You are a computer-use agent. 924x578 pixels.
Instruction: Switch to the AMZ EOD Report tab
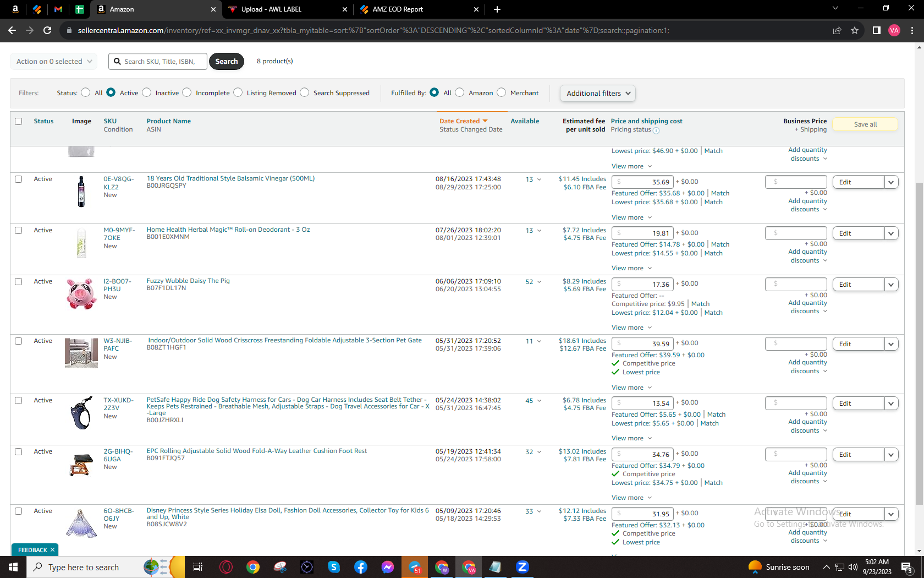point(419,9)
